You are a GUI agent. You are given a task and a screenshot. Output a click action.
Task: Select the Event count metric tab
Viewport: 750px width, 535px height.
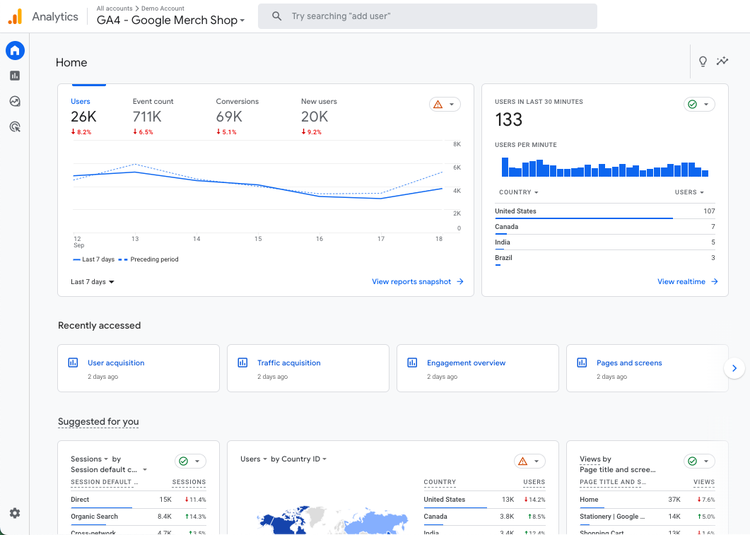[153, 116]
